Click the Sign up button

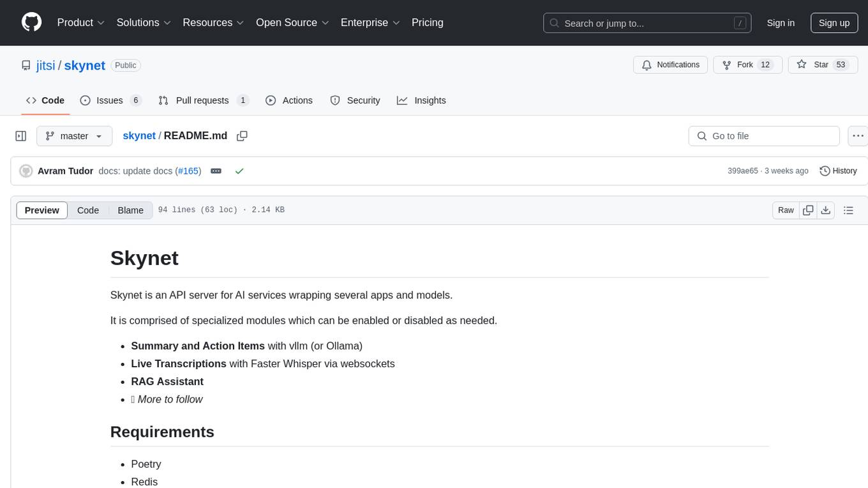point(834,23)
